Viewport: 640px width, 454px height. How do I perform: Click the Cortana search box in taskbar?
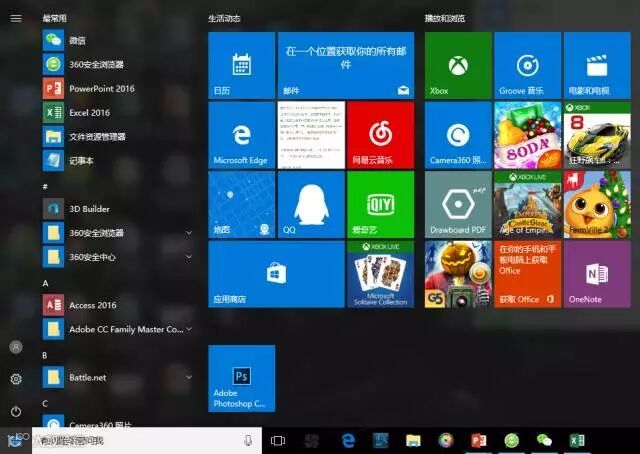pos(147,441)
